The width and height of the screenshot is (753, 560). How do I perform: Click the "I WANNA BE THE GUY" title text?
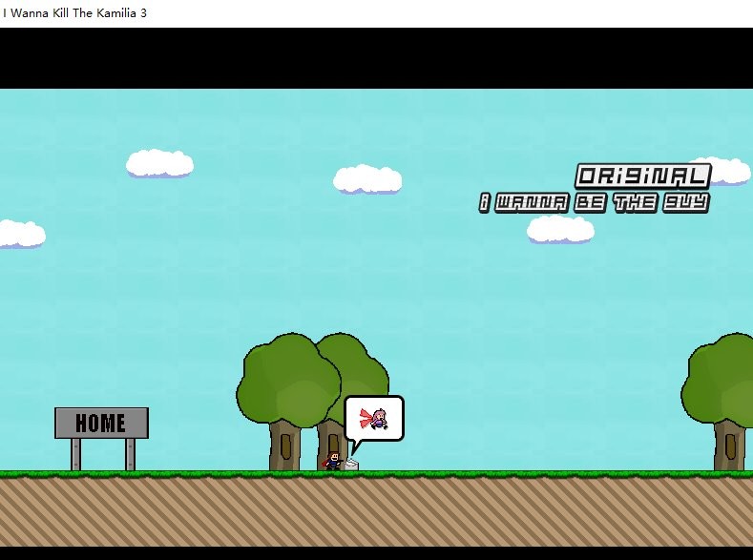click(x=593, y=202)
